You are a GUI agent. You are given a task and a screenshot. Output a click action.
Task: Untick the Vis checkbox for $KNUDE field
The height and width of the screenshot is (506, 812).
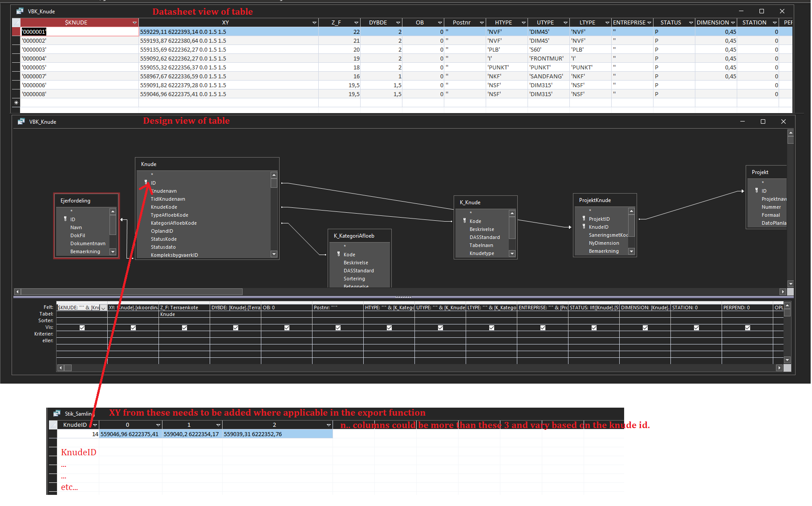(82, 328)
